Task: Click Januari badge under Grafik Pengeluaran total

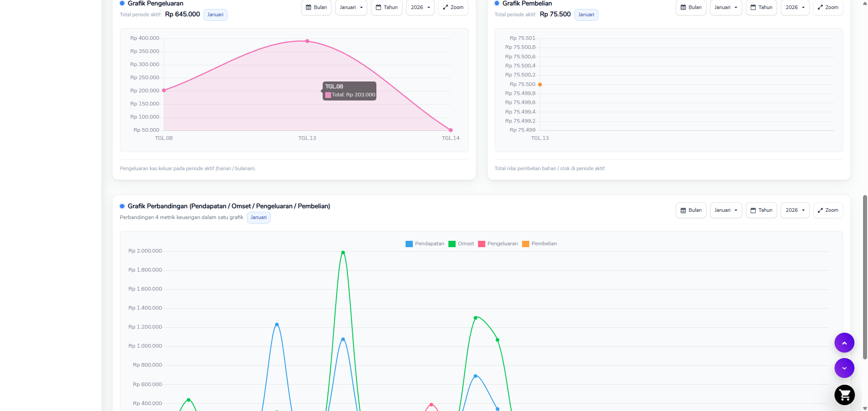Action: pyautogui.click(x=215, y=14)
